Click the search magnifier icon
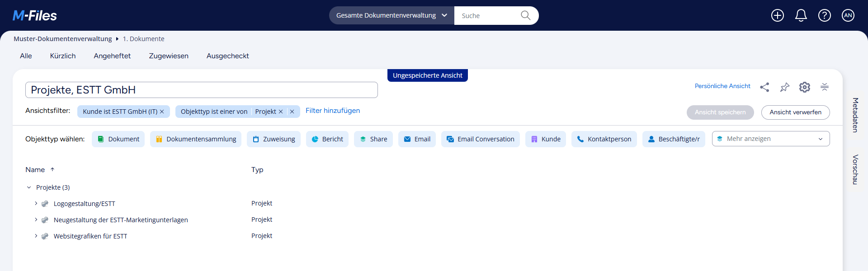 tap(525, 15)
